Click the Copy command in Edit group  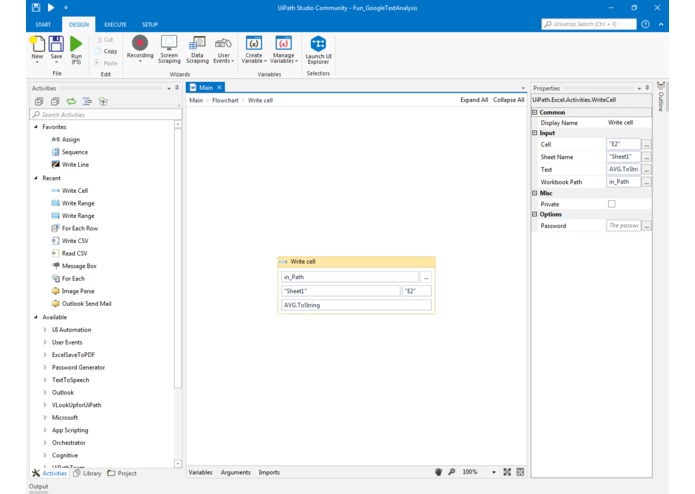click(106, 51)
